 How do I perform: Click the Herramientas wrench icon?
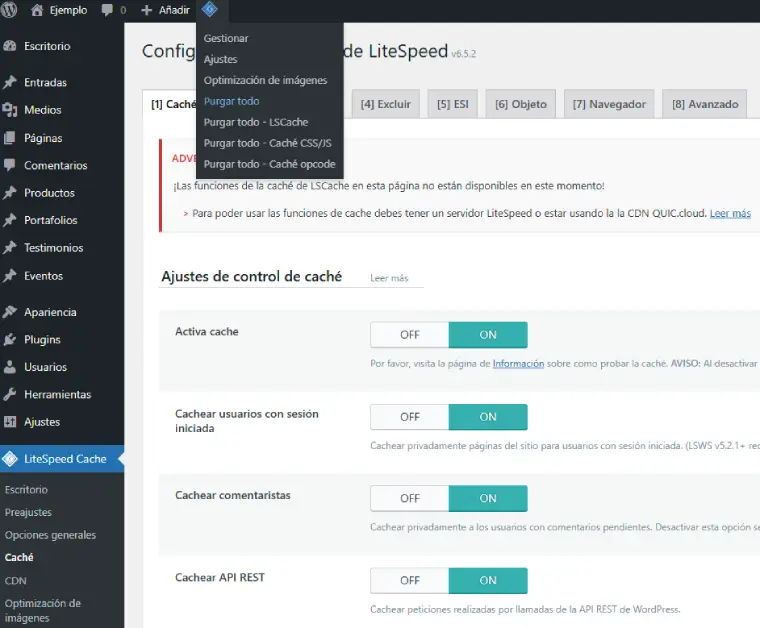click(10, 394)
